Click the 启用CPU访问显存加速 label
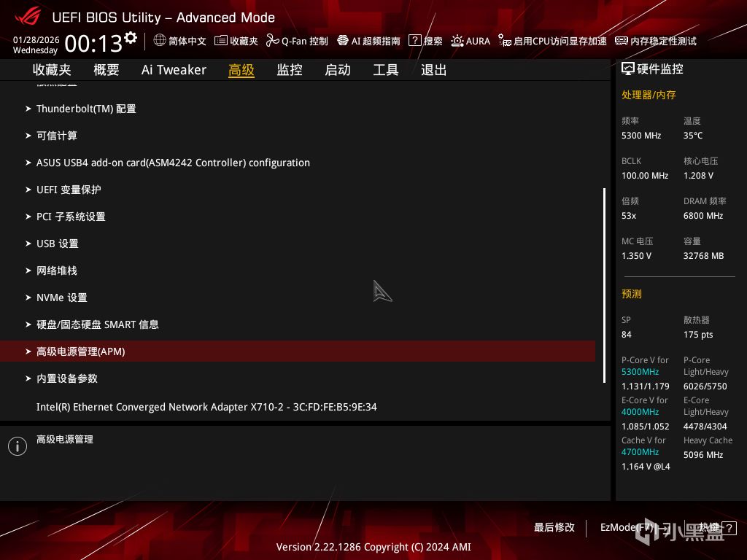Viewport: 747px width, 560px height. (x=560, y=41)
